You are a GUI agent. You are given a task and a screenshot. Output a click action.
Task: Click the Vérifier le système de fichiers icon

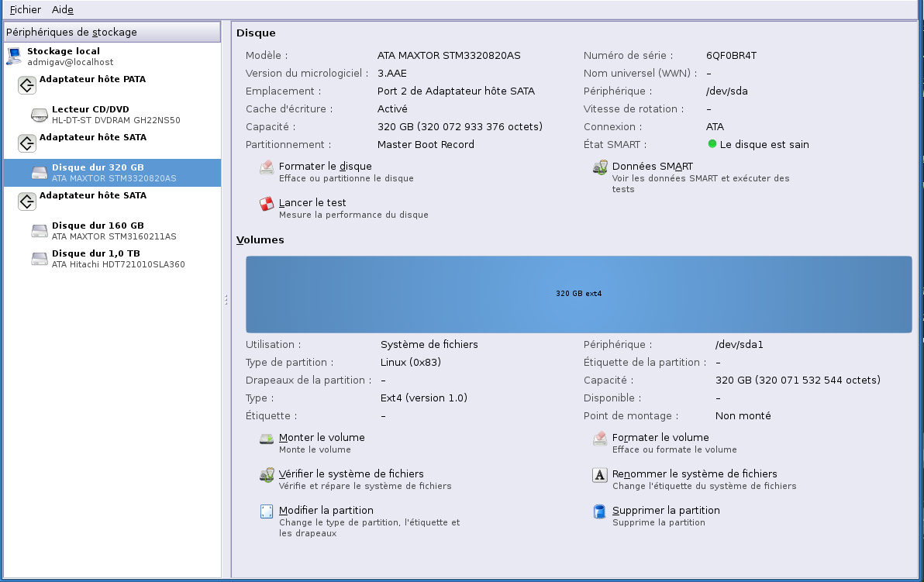[267, 475]
